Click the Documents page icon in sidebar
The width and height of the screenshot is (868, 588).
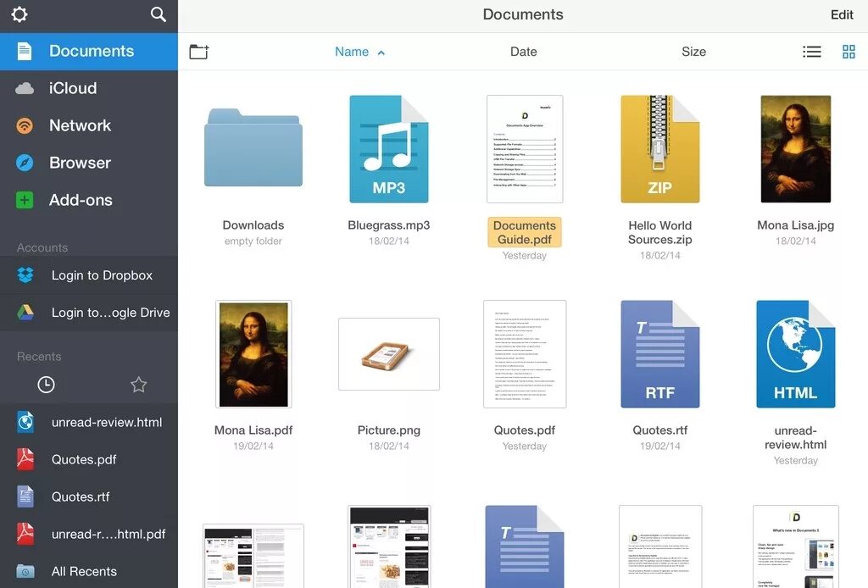pyautogui.click(x=25, y=52)
